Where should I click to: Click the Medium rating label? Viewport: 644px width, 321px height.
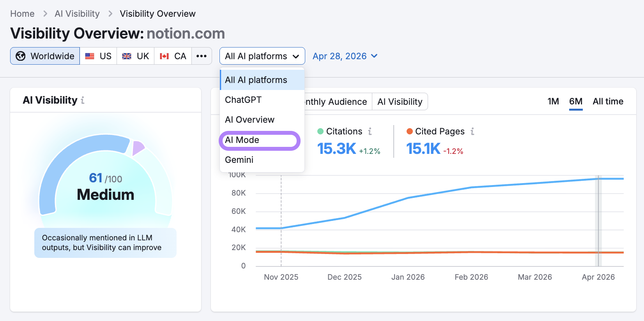105,194
